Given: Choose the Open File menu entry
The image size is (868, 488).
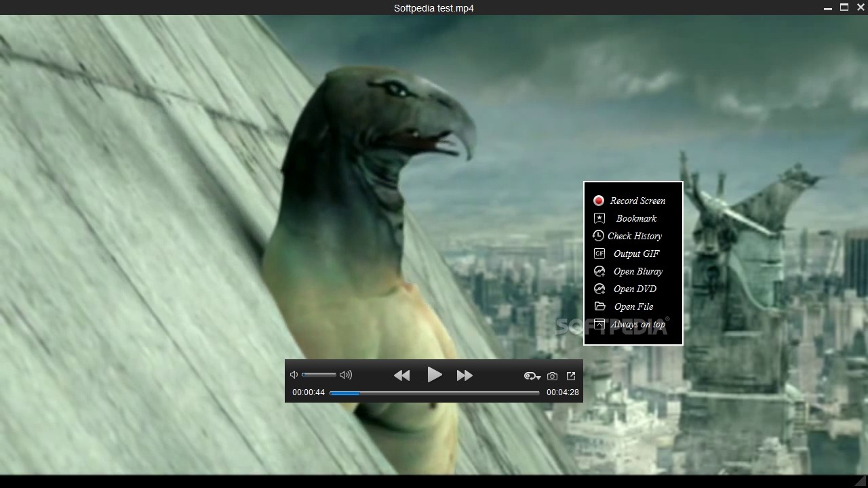Looking at the screenshot, I should click(x=633, y=306).
